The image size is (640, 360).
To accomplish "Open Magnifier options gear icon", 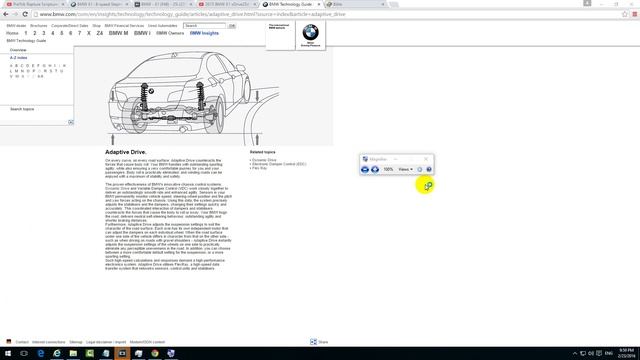I will pyautogui.click(x=420, y=169).
